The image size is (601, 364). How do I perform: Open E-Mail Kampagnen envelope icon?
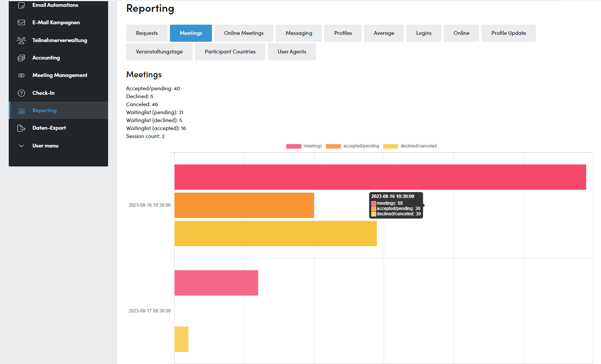tap(21, 22)
